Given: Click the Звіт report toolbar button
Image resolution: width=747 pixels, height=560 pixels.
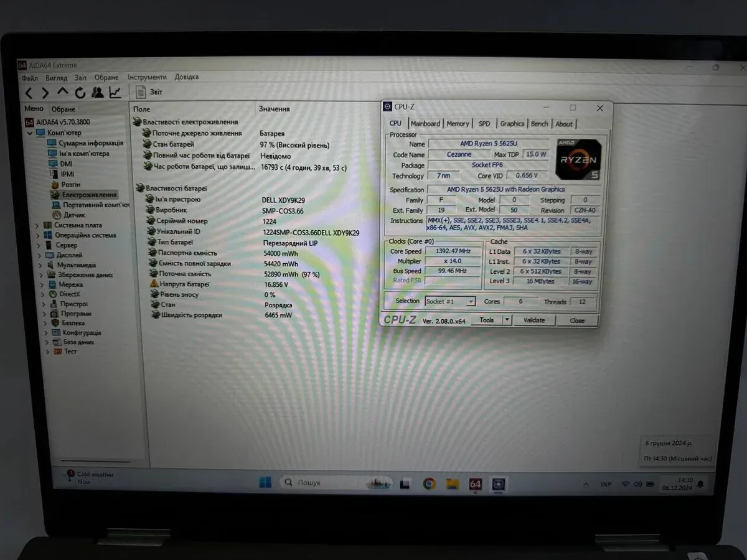Looking at the screenshot, I should click(x=149, y=92).
